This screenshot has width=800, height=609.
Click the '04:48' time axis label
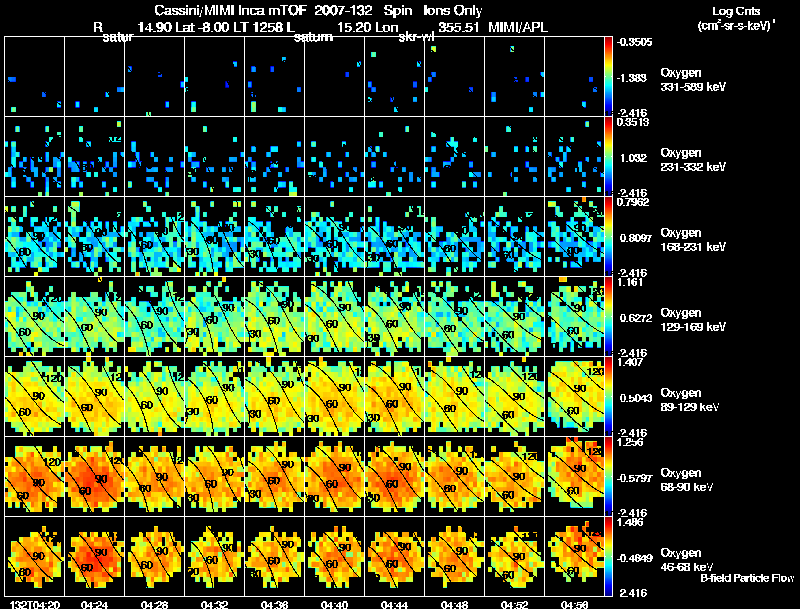point(454,604)
